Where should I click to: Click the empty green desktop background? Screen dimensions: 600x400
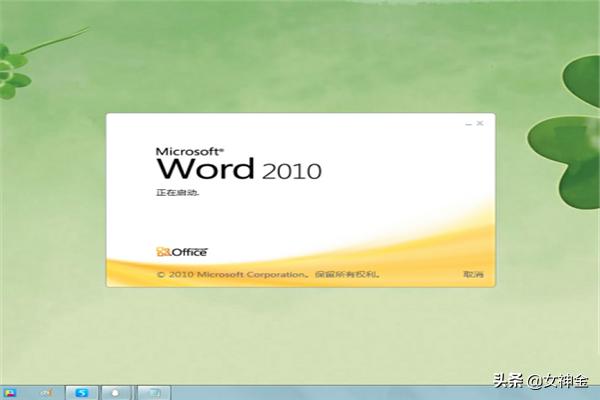(300, 60)
